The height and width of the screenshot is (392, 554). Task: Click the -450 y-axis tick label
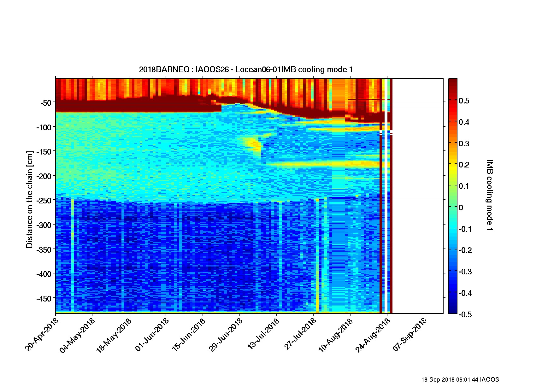pyautogui.click(x=44, y=298)
